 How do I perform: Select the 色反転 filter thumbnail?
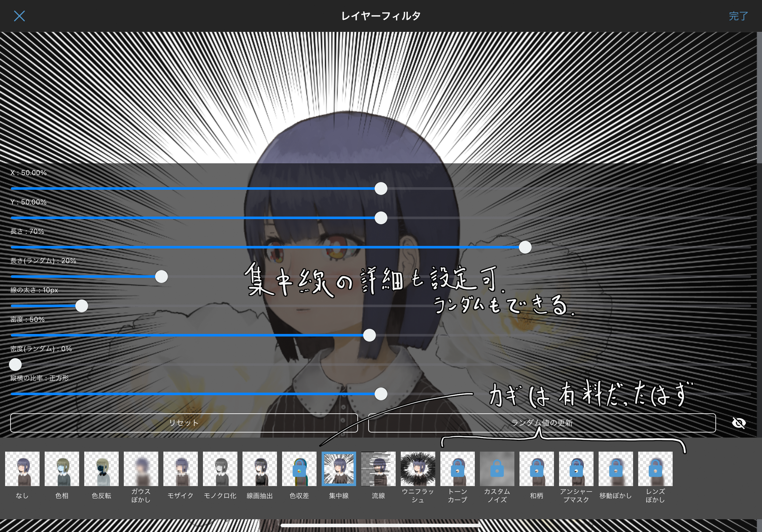tap(101, 468)
